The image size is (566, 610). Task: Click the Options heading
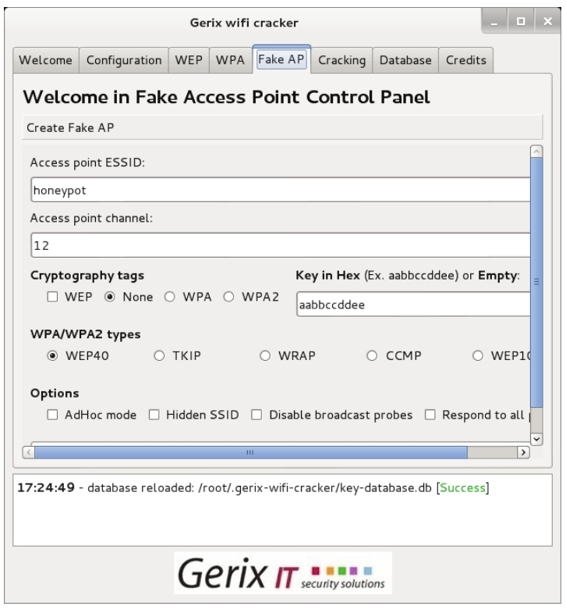pos(54,393)
